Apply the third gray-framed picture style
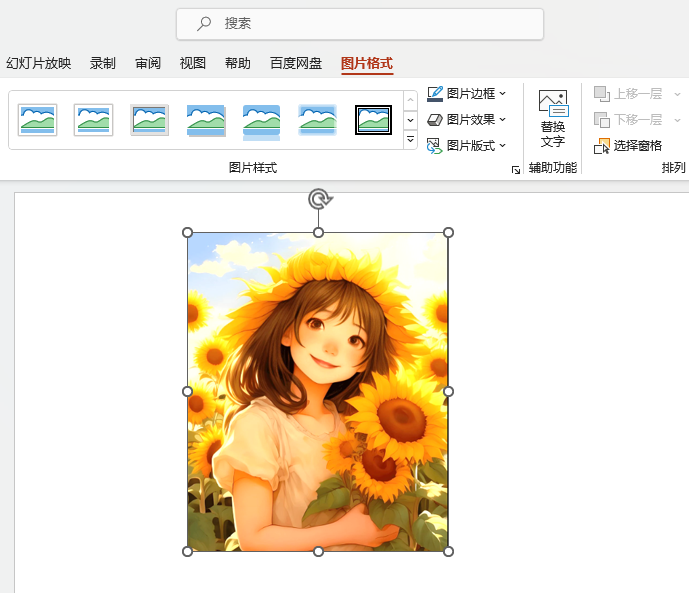The image size is (689, 593). [x=149, y=120]
